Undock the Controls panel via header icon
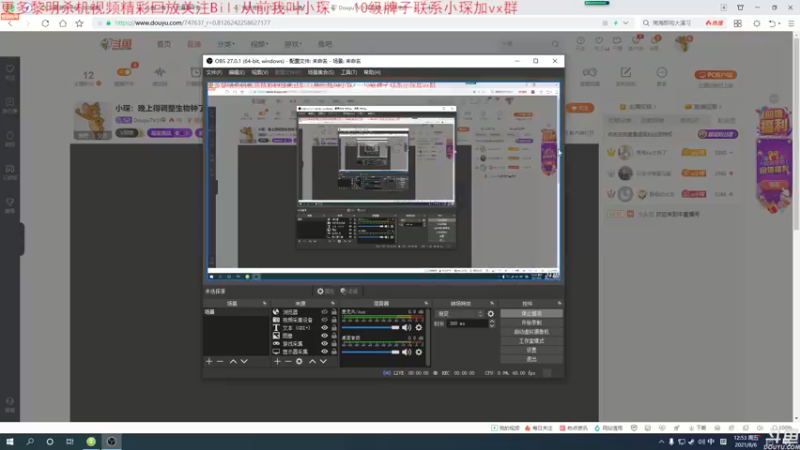This screenshot has width=800, height=450. [560, 303]
